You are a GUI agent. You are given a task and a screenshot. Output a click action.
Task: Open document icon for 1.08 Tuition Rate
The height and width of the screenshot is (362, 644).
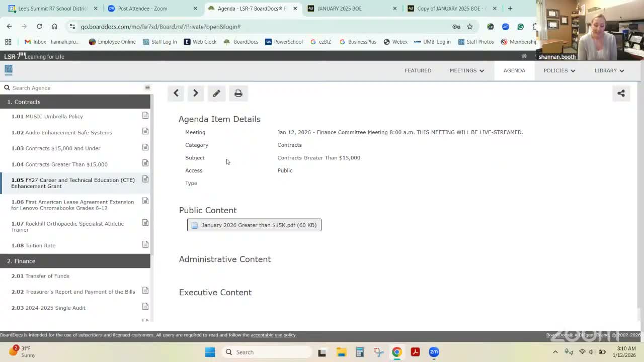pyautogui.click(x=145, y=244)
